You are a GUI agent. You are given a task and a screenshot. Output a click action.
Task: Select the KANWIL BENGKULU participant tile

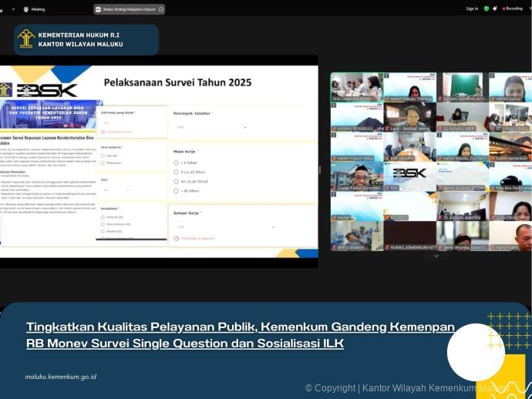pos(356,118)
